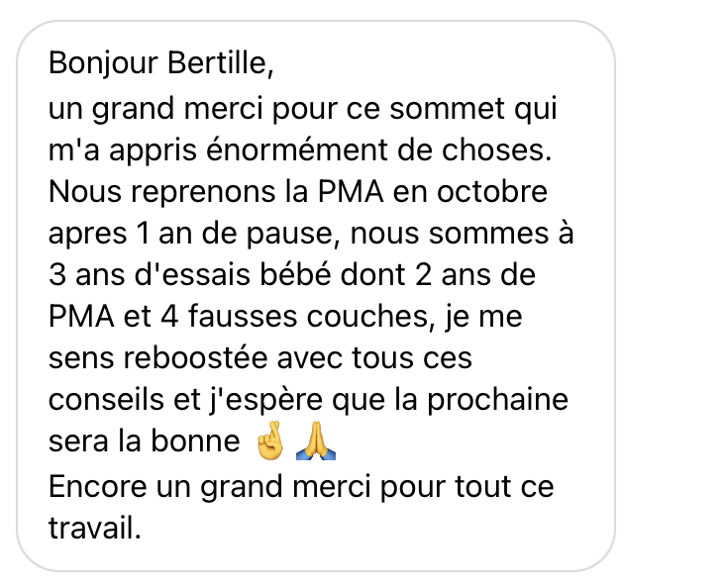
Task: Click the greeting "Bonjour Bertille,"
Action: coord(159,65)
